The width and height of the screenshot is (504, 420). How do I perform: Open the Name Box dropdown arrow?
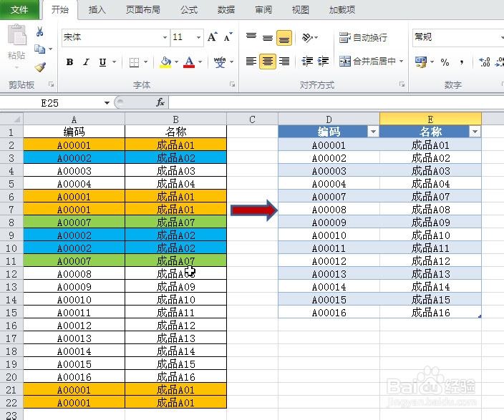pyautogui.click(x=107, y=103)
